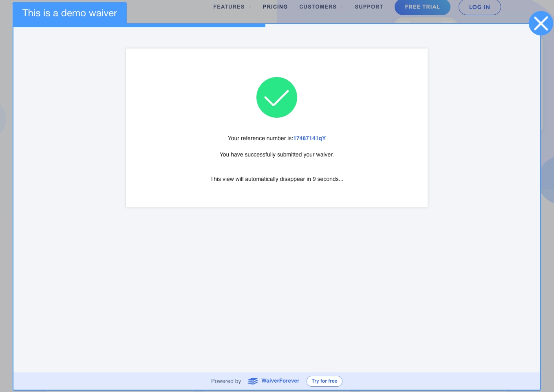The image size is (554, 392).
Task: Click 'Your reference number is' label
Action: 260,139
